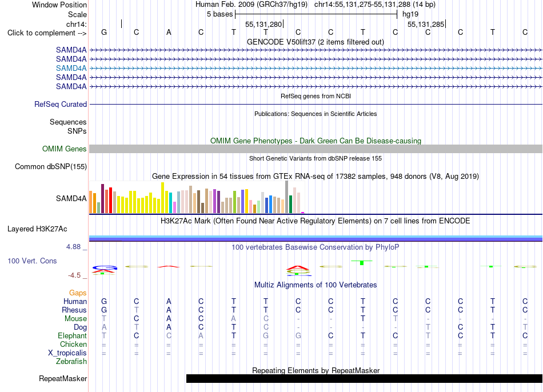
Task: Click position marker 55,131,285
Action: [426, 24]
